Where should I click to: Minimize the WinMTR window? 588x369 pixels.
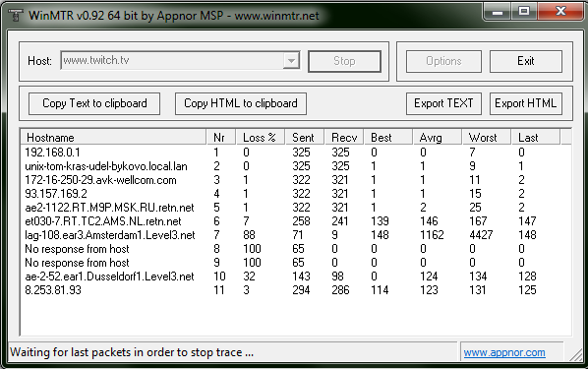(498, 12)
